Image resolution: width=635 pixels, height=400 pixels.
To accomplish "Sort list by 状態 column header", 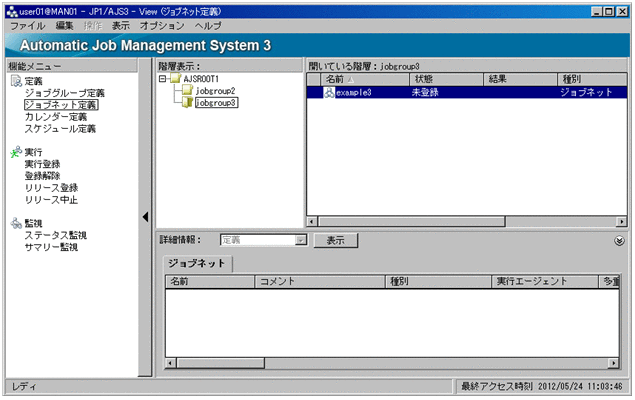I will [x=447, y=79].
